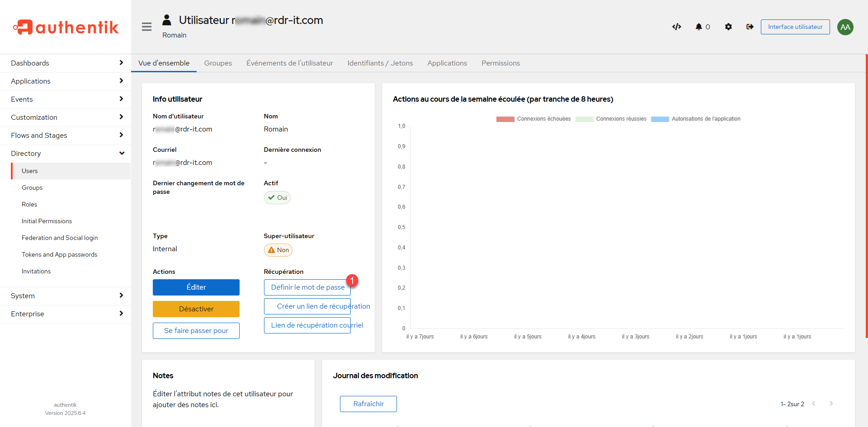Click the hamburger sidebar toggle icon

click(x=146, y=27)
